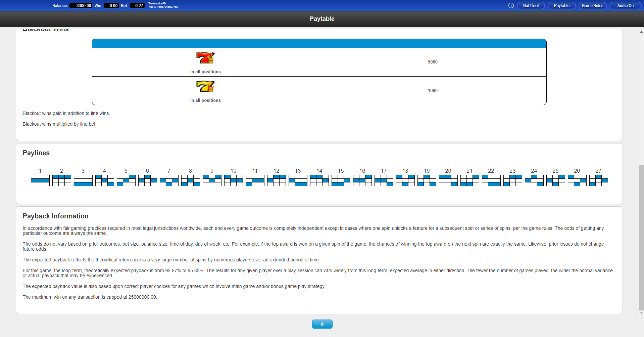
Task: Select payline 5 diagram
Action: [126, 180]
